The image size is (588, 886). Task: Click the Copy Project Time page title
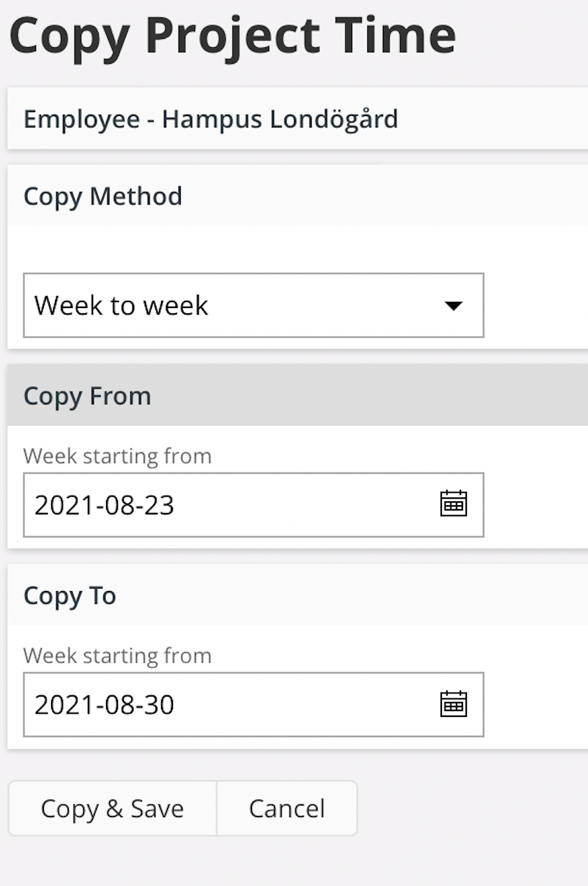coord(232,36)
